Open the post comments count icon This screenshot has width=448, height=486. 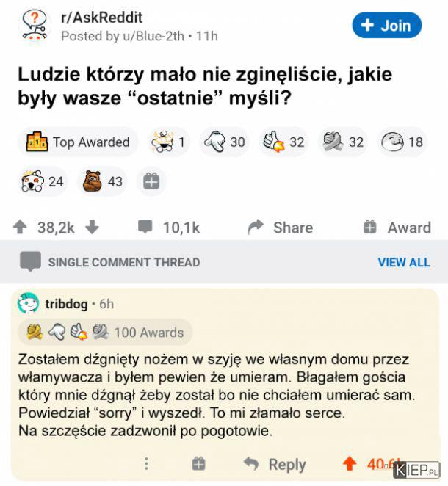tap(145, 227)
